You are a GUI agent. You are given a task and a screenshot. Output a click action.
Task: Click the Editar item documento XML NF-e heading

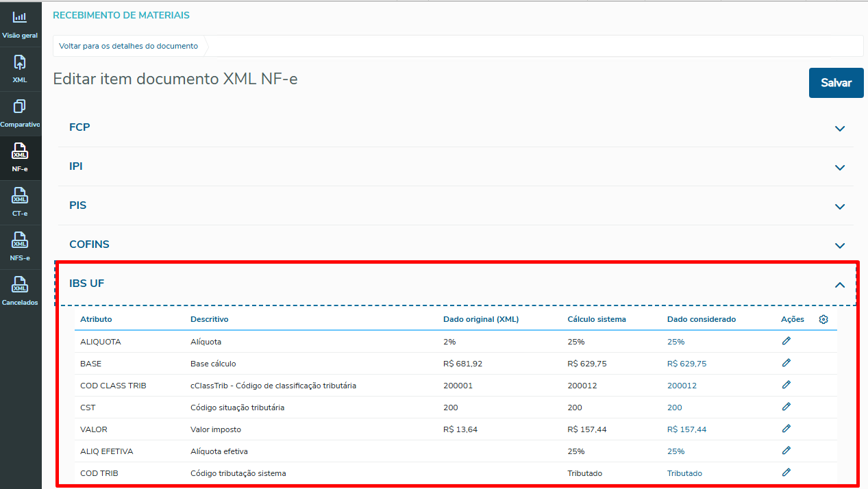[175, 79]
